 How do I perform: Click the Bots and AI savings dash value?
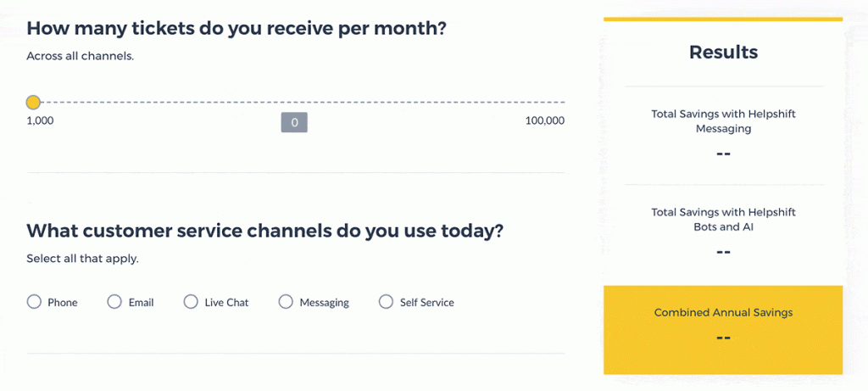(723, 253)
